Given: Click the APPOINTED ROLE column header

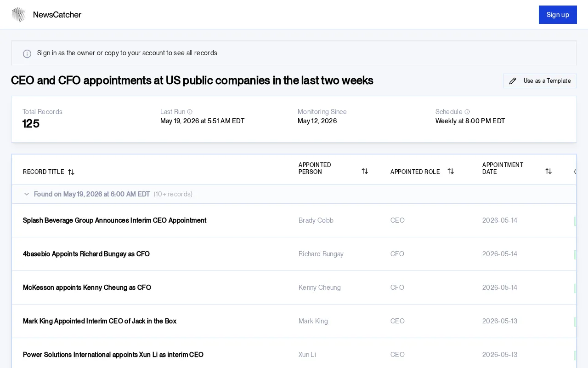Looking at the screenshot, I should point(415,172).
